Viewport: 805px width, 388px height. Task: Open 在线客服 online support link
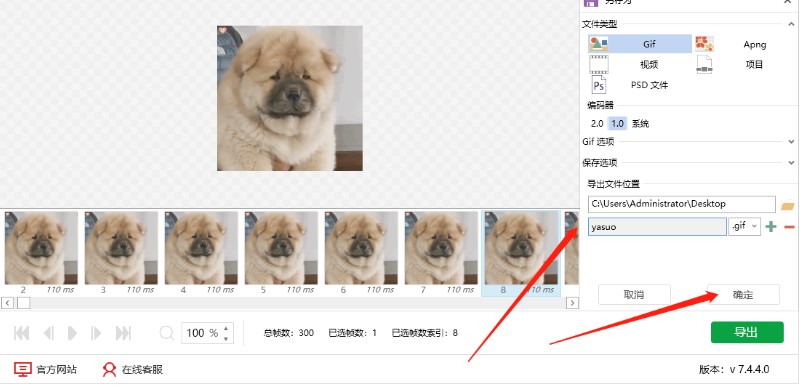[x=133, y=369]
